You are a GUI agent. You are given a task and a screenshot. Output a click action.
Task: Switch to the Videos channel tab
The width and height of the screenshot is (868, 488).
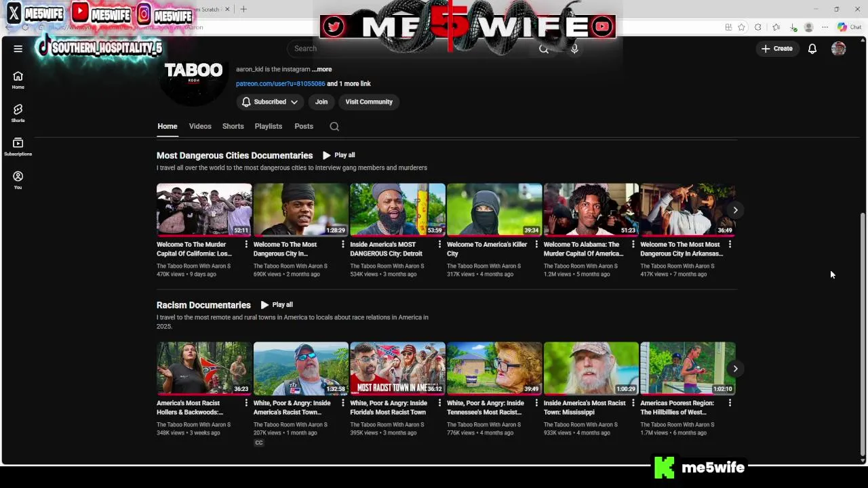click(x=200, y=126)
